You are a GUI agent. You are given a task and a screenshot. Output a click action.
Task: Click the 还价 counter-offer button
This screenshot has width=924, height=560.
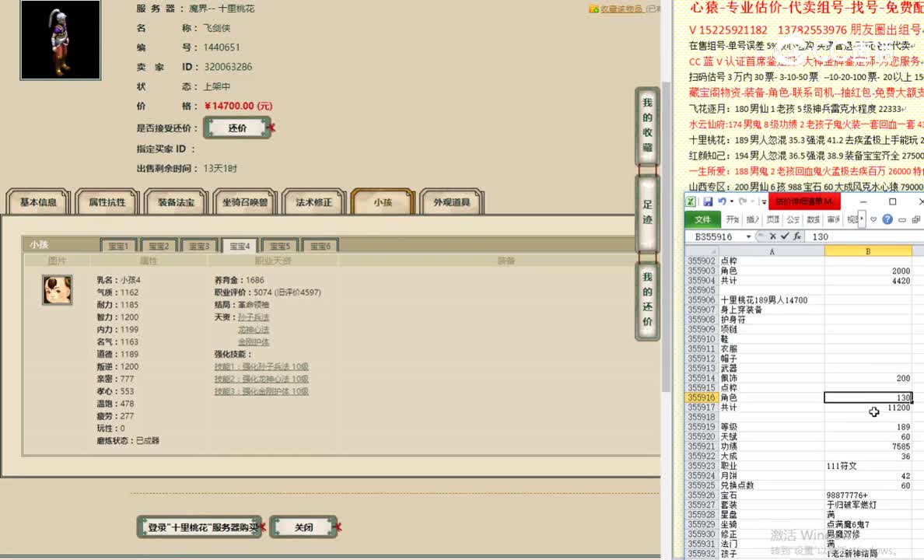click(237, 128)
